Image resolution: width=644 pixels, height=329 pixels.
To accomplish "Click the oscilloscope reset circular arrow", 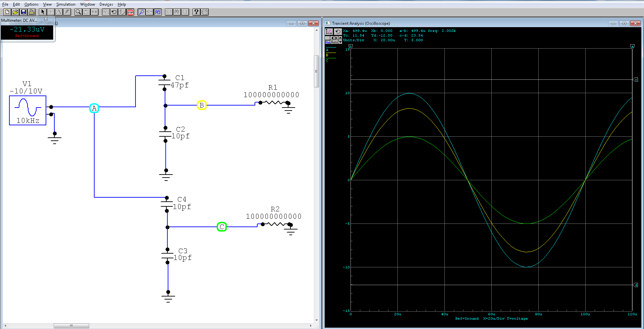I will (337, 31).
